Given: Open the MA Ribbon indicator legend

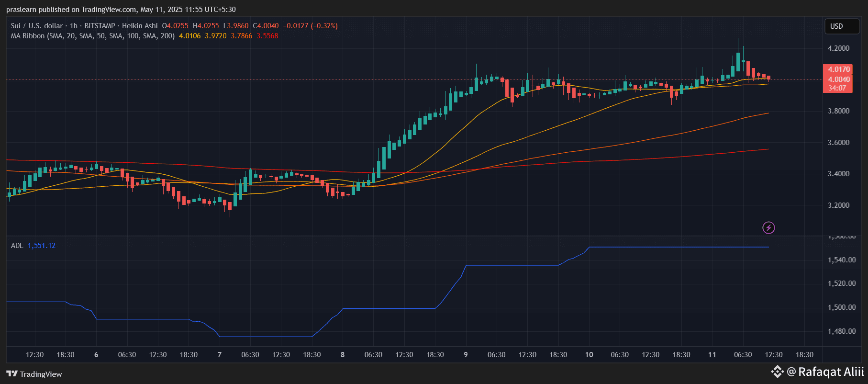Looking at the screenshot, I should 92,36.
